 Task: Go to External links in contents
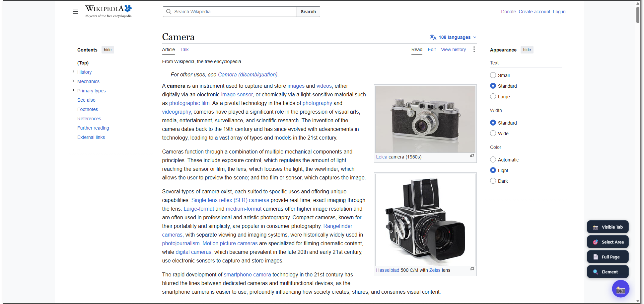point(91,137)
